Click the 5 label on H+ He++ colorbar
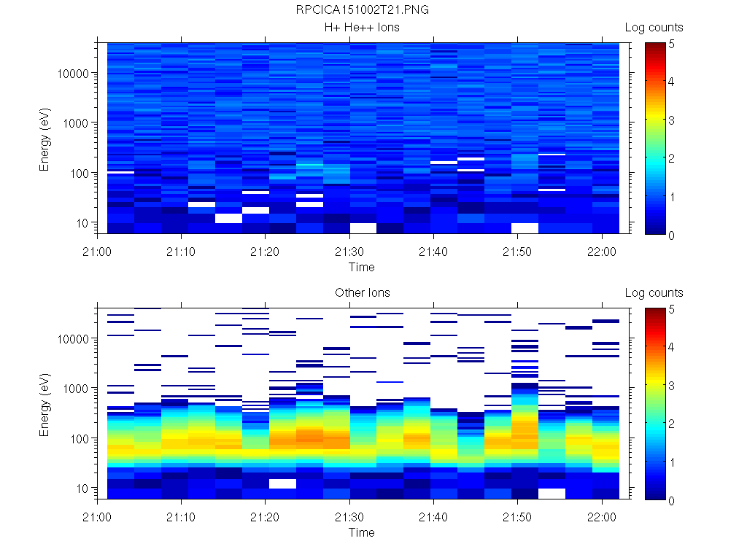This screenshot has height=560, width=747. click(x=672, y=44)
